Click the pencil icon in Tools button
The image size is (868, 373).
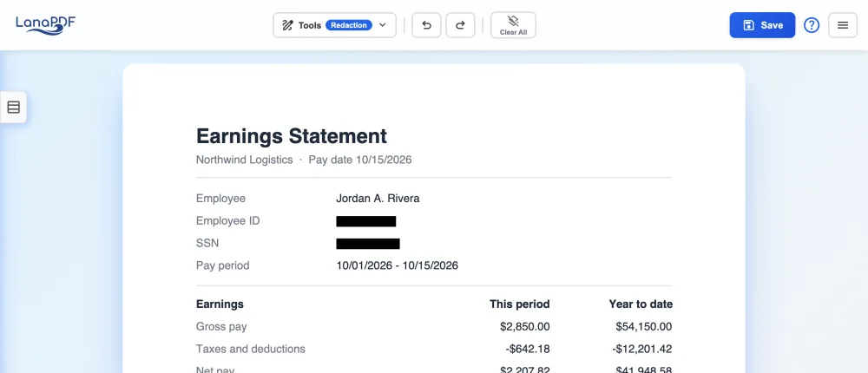pos(287,25)
